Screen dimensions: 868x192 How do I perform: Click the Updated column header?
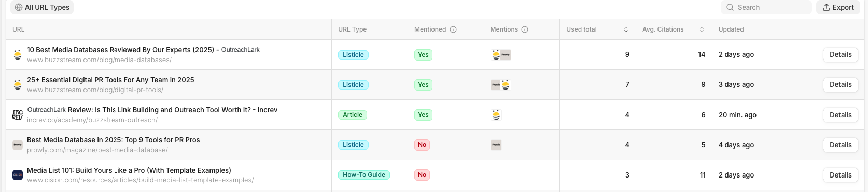pos(731,29)
